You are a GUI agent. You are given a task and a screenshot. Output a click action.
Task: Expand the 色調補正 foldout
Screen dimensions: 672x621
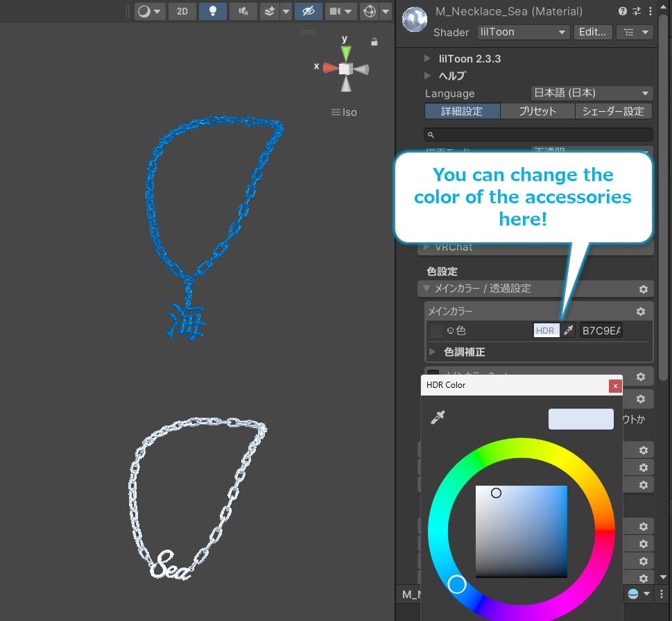point(433,352)
